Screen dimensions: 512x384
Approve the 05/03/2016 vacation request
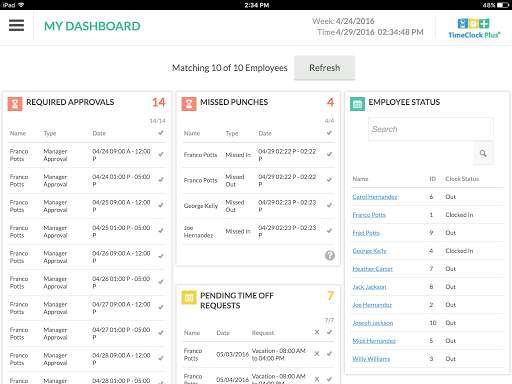(329, 354)
